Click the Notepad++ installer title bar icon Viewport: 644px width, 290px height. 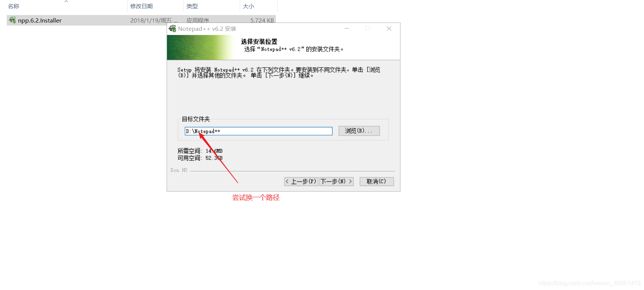tap(172, 29)
